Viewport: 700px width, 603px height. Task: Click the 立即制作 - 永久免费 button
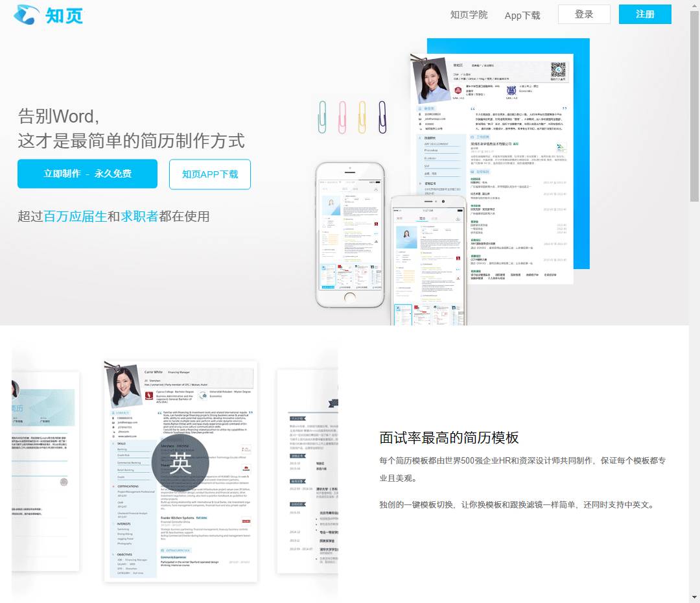tap(87, 174)
